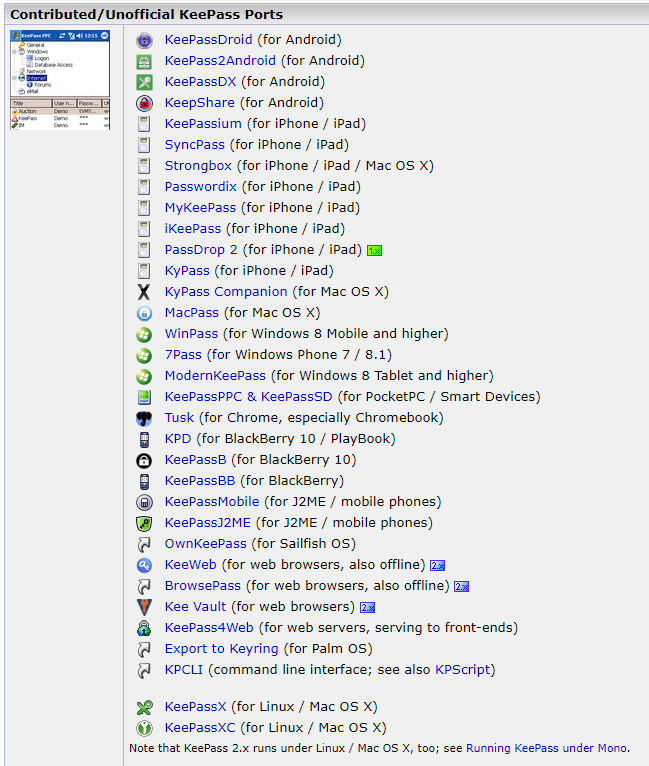Screen dimensions: 649x766
Task: Open the KeePassPPC & KeePassSD link
Action: (248, 397)
